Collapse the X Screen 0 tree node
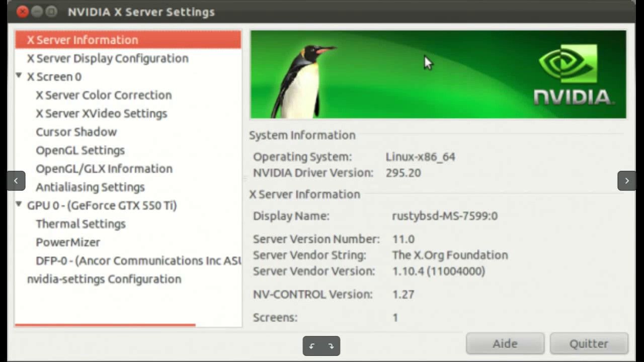The width and height of the screenshot is (644, 362). tap(19, 76)
